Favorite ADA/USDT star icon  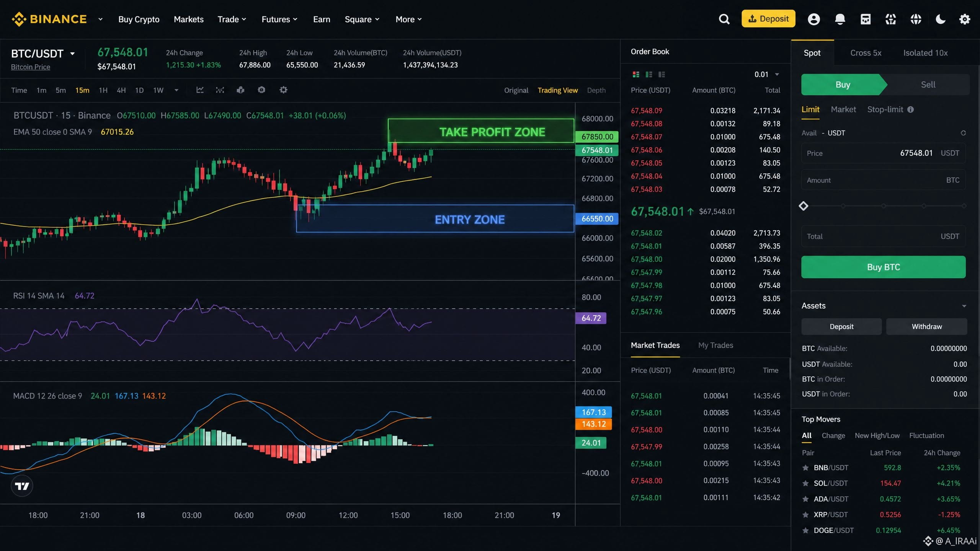805,499
